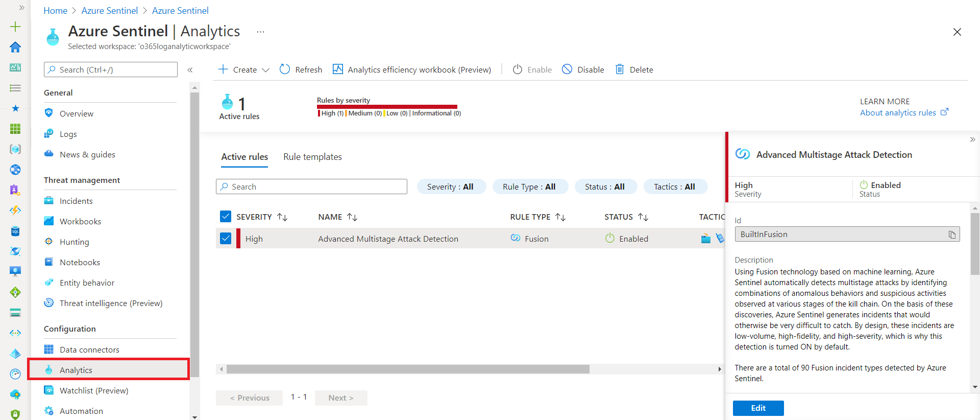The image size is (980, 420).
Task: Collapse the rule details pane
Action: [x=972, y=139]
